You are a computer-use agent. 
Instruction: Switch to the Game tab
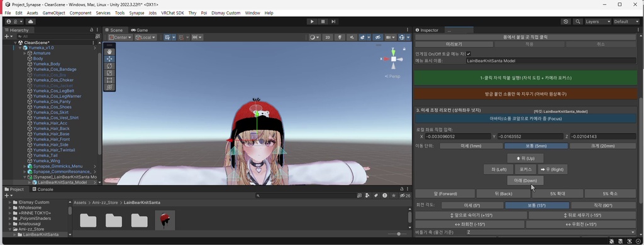pyautogui.click(x=140, y=30)
